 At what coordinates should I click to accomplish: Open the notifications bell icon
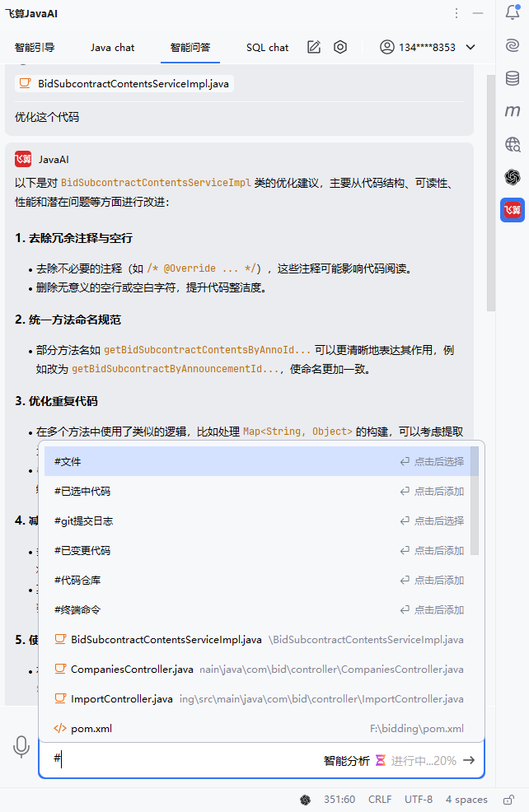click(x=513, y=12)
